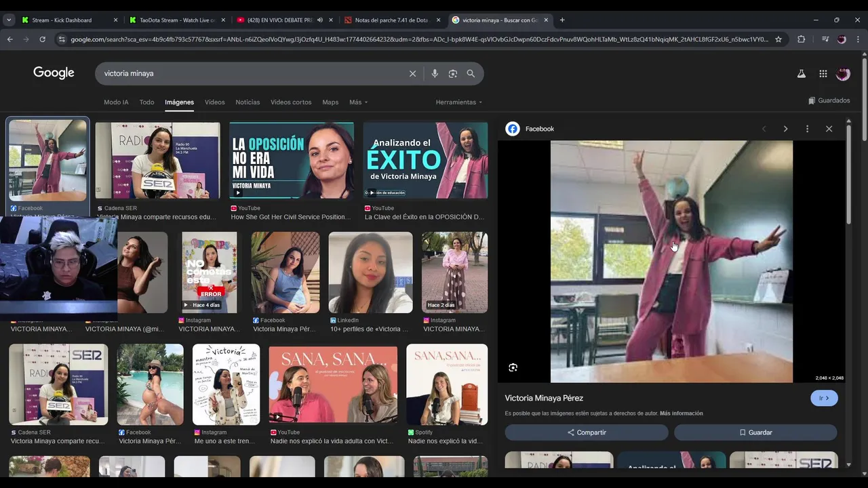Switch to the Videos cortos tab
The width and height of the screenshot is (868, 488).
[291, 102]
